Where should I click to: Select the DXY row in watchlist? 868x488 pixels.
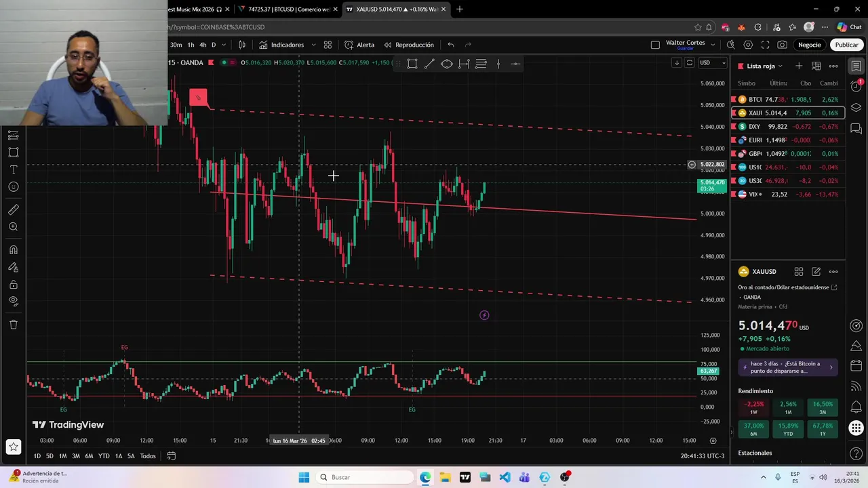[788, 127]
